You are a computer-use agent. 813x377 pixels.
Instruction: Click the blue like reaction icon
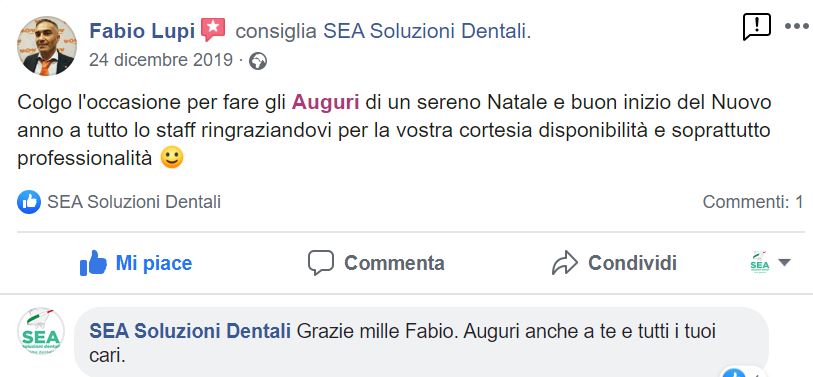29,202
